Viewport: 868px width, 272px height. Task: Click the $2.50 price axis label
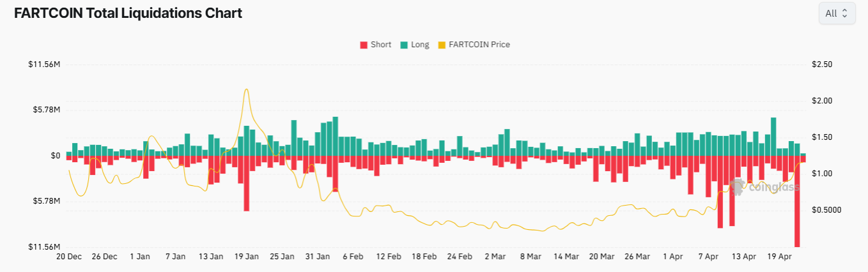pos(821,64)
